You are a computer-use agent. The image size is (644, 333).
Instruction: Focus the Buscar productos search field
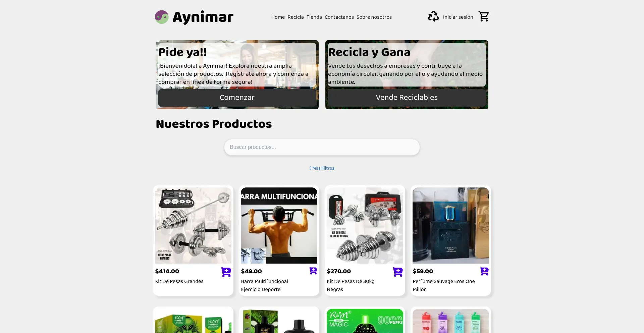322,147
